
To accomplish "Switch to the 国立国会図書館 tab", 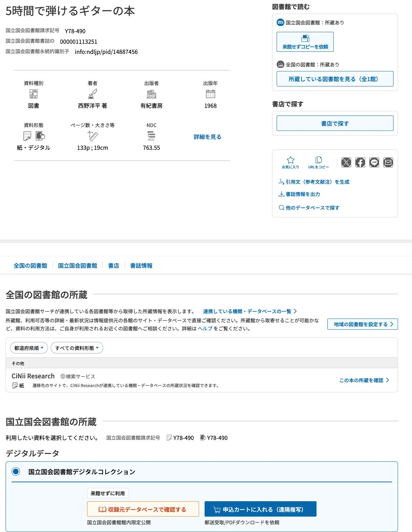I will tap(78, 266).
